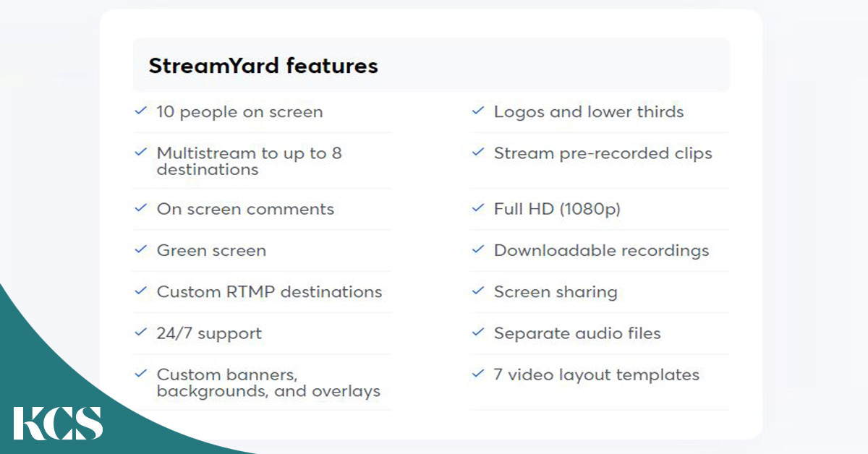Click Downloadable recordings feature text
The image size is (868, 454).
click(601, 251)
